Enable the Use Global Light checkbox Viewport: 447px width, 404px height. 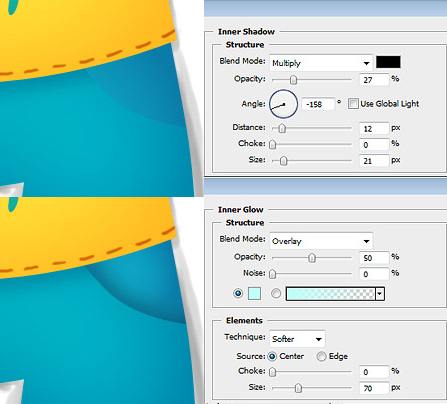coord(353,104)
